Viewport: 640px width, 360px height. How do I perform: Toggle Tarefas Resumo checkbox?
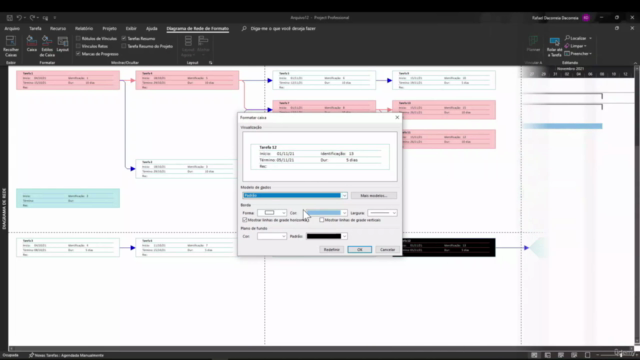click(x=124, y=38)
